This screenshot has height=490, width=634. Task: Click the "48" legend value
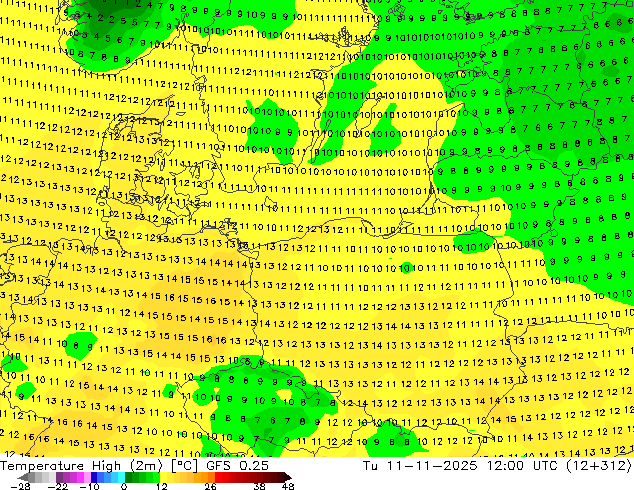288,486
